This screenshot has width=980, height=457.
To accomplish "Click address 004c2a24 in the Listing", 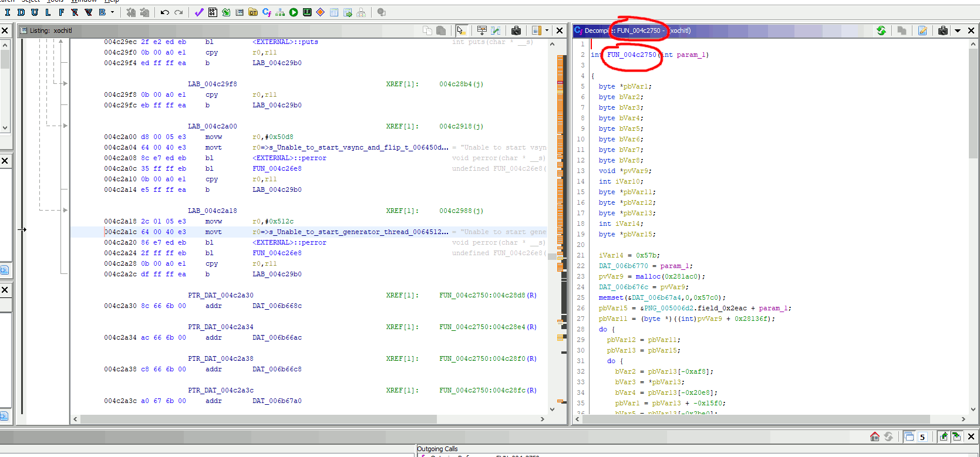I will click(120, 253).
